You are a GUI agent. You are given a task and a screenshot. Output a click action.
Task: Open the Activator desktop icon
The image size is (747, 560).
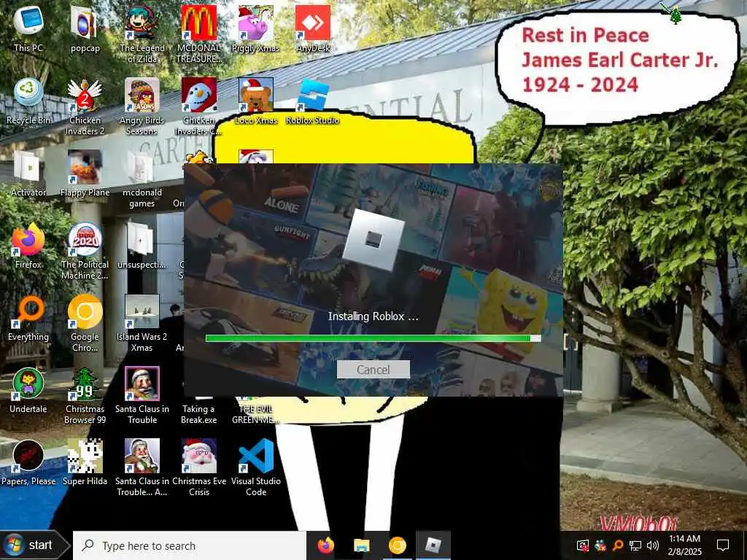(28, 174)
